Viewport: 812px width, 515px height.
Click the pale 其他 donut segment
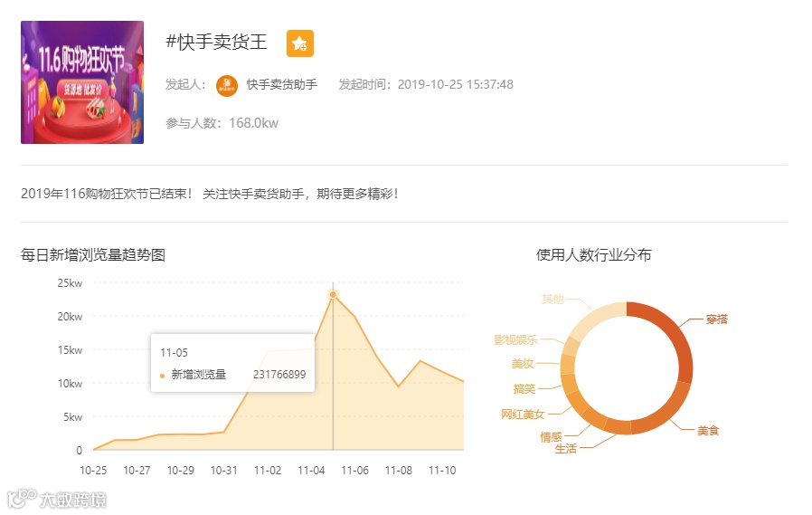(x=596, y=316)
